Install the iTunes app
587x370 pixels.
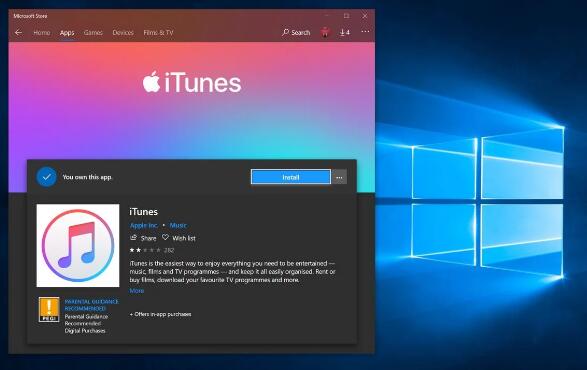291,177
